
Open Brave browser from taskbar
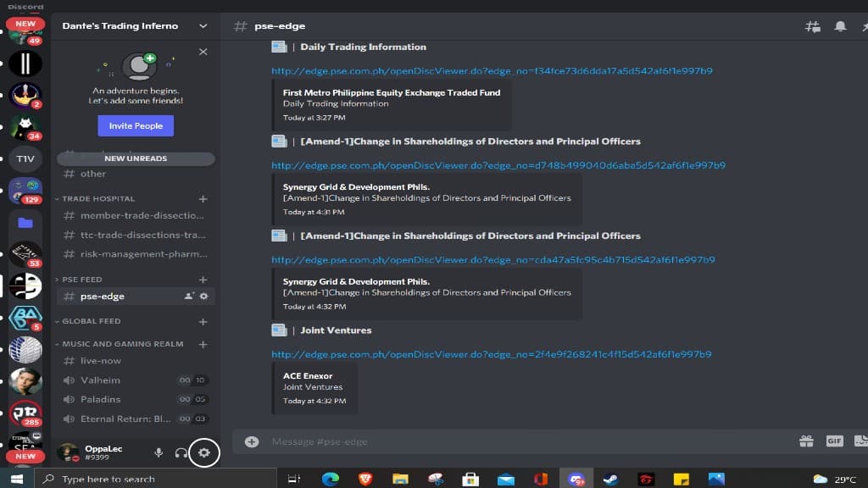point(365,480)
